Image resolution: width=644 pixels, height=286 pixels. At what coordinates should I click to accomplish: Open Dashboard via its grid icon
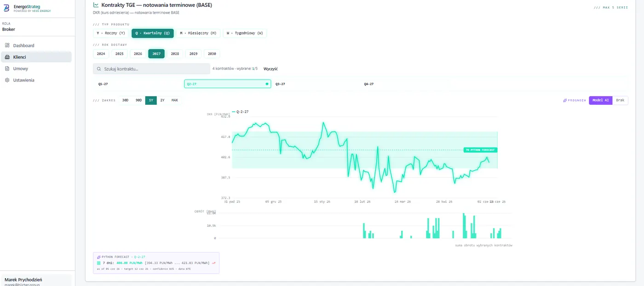pos(7,46)
